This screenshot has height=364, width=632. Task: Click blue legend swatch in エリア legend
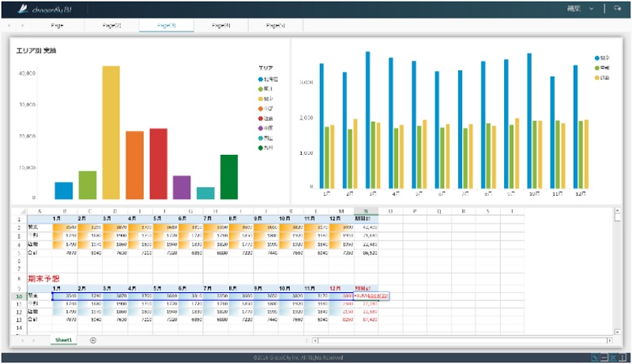click(x=261, y=79)
